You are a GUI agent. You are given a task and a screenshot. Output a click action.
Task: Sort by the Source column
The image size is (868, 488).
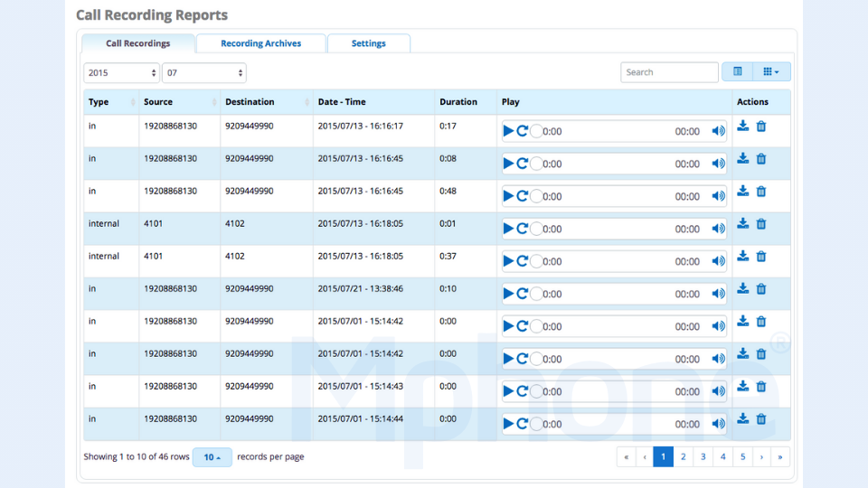pos(180,102)
